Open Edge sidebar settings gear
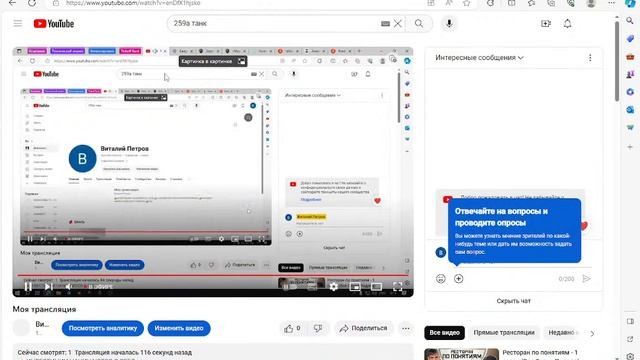Viewport: 640px width, 360px height. 630,356
